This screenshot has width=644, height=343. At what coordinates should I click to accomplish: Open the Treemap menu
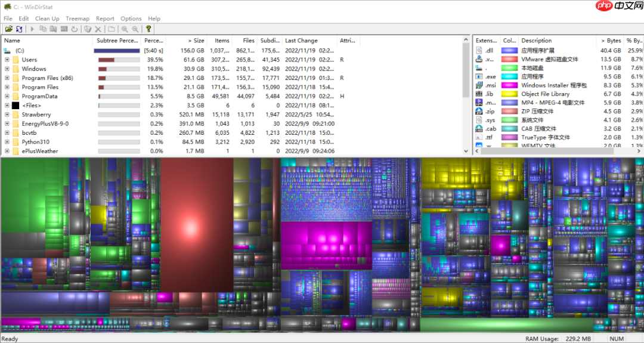(x=78, y=18)
